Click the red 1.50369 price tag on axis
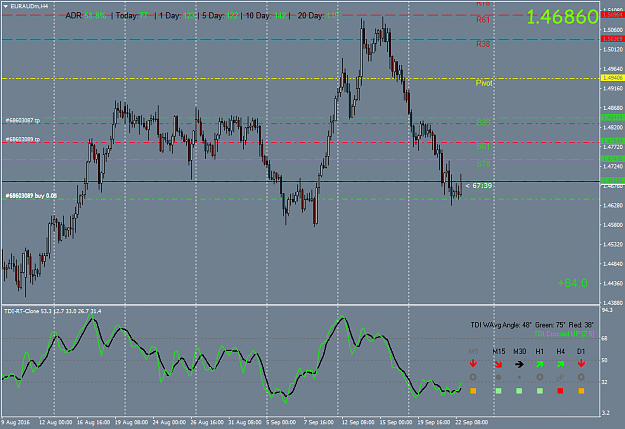Image resolution: width=625 pixels, height=429 pixels. 612,39
